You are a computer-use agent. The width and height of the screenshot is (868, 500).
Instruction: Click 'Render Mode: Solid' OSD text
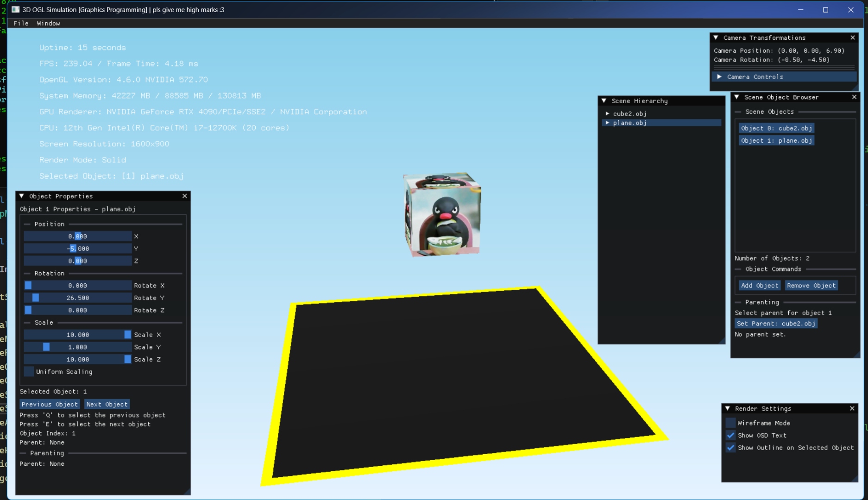tap(82, 160)
